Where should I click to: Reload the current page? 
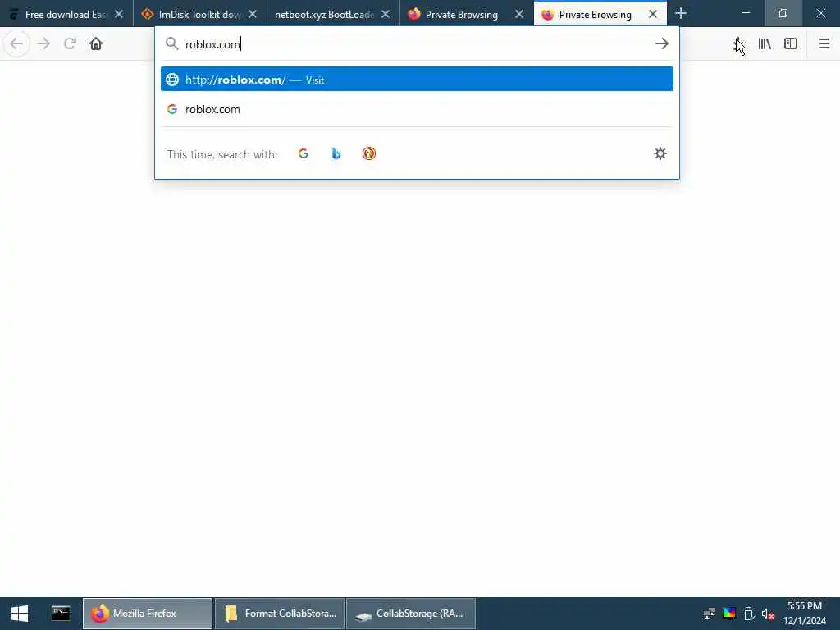coord(70,43)
